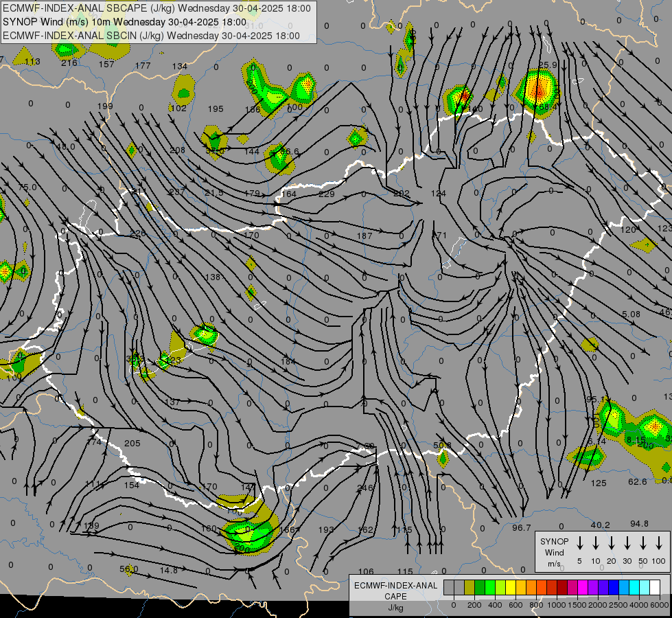672x618 pixels.
Task: Click the map value 229
Action: pyautogui.click(x=327, y=194)
